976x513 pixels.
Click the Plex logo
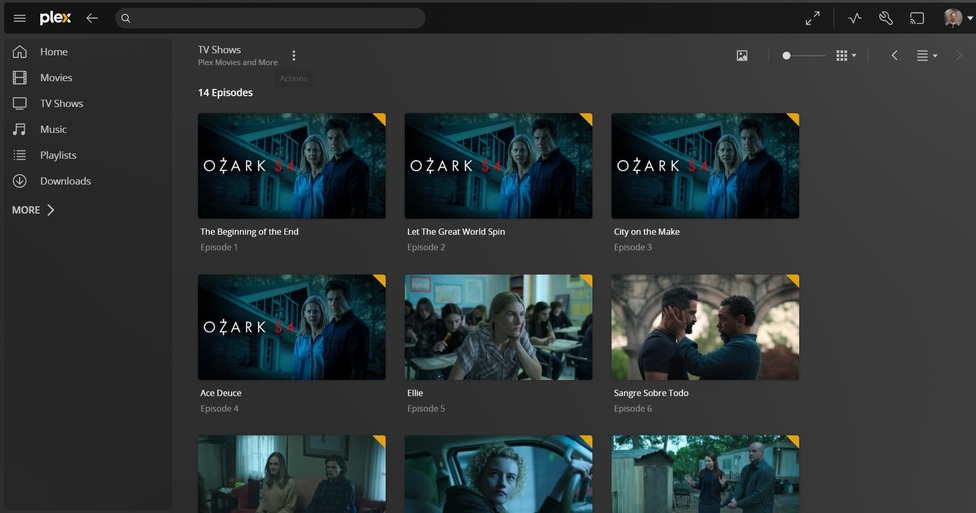click(55, 18)
